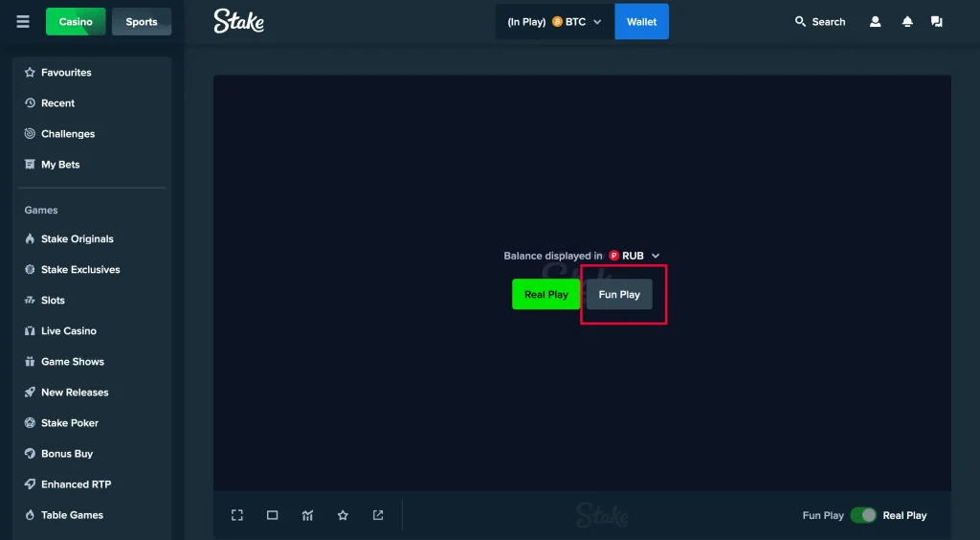Open notifications bell icon

(907, 22)
